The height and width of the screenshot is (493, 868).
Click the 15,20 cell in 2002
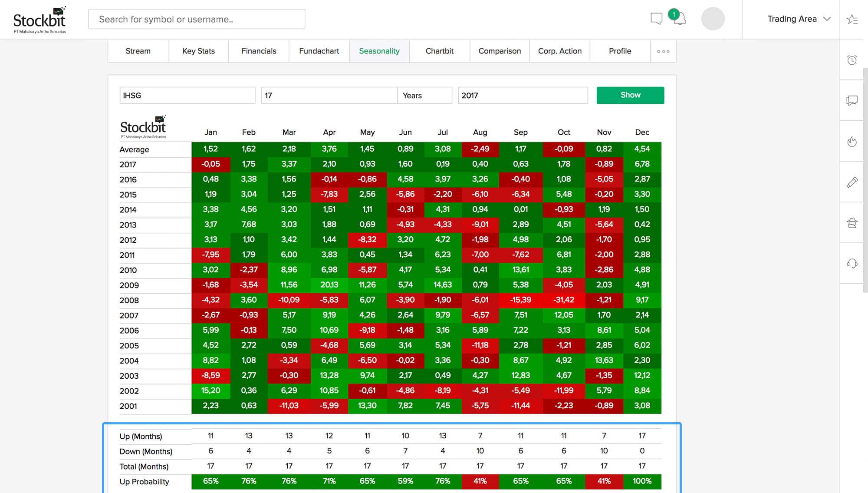210,390
